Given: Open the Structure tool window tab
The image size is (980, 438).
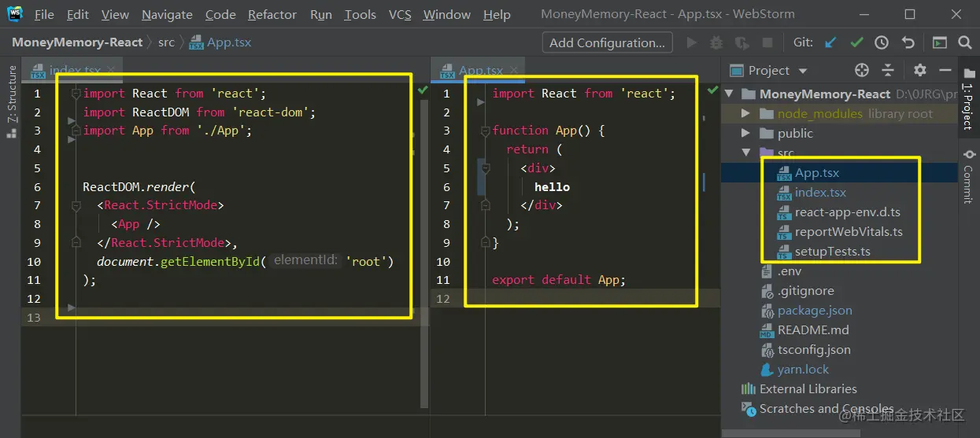Looking at the screenshot, I should [x=11, y=94].
